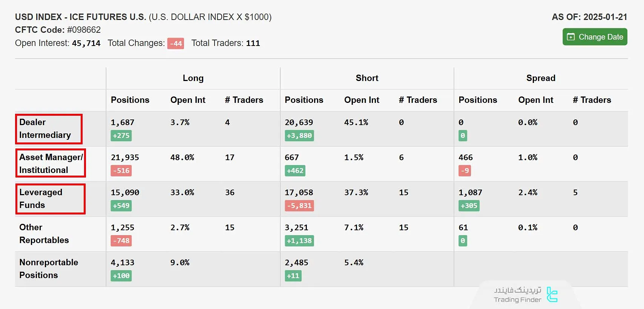Choose the Other Reportables row label
Viewport: 644px width, 309px height.
coord(44,234)
